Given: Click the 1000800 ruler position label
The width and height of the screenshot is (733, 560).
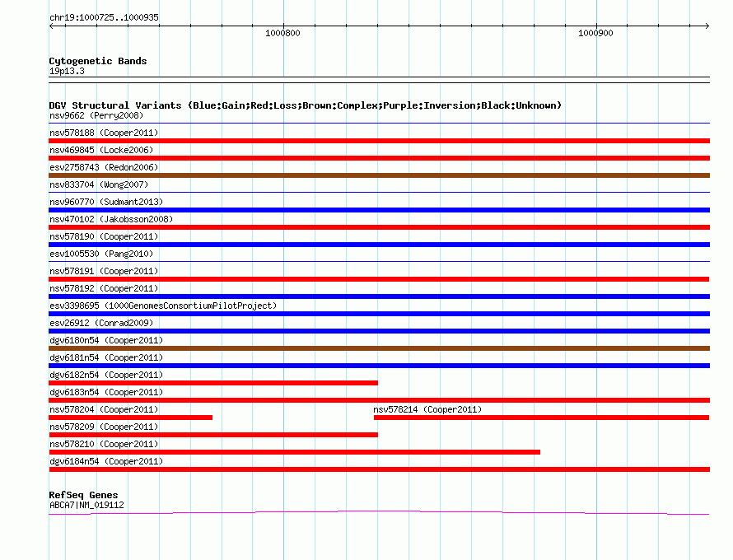Looking at the screenshot, I should pos(282,33).
